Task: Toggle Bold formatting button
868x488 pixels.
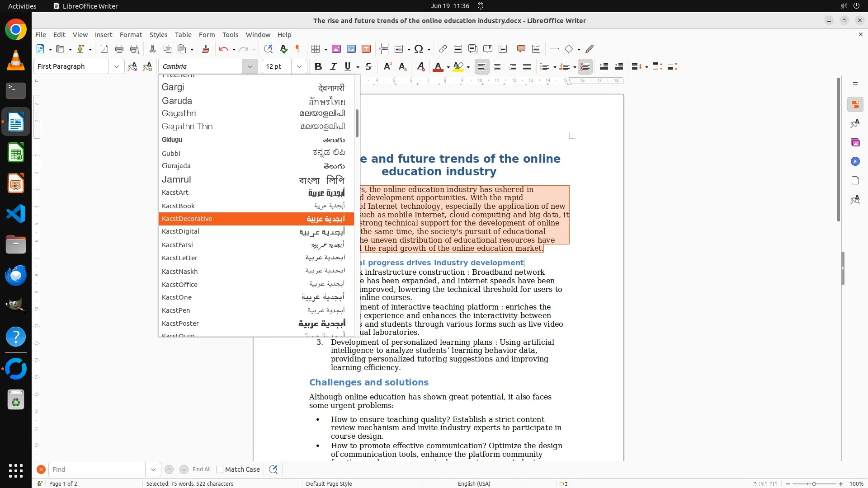Action: pyautogui.click(x=318, y=66)
